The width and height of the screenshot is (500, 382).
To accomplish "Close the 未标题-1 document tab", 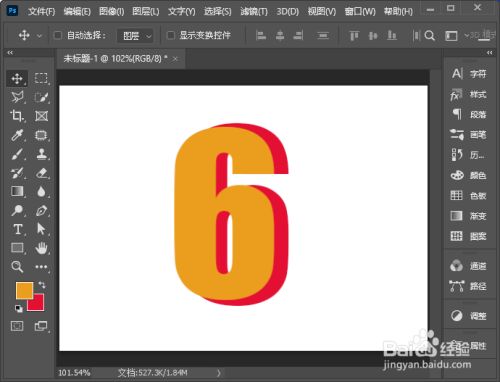I will 175,59.
